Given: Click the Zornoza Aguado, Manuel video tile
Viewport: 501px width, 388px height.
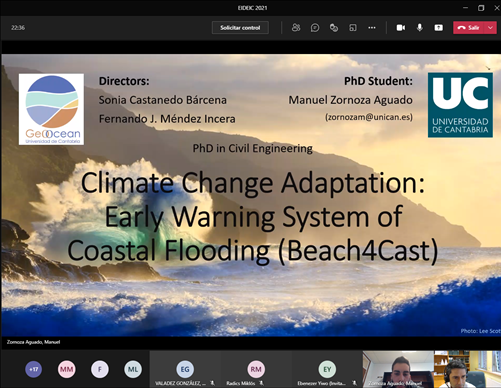Looking at the screenshot, I should tap(398, 369).
